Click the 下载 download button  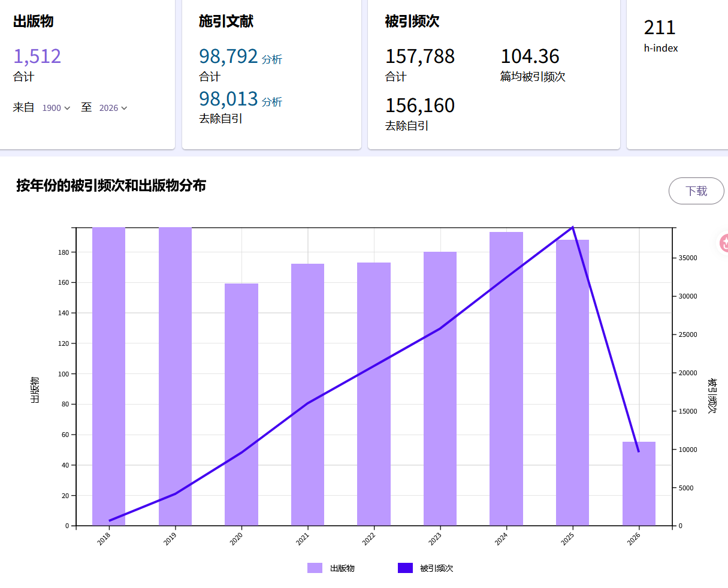point(696,191)
